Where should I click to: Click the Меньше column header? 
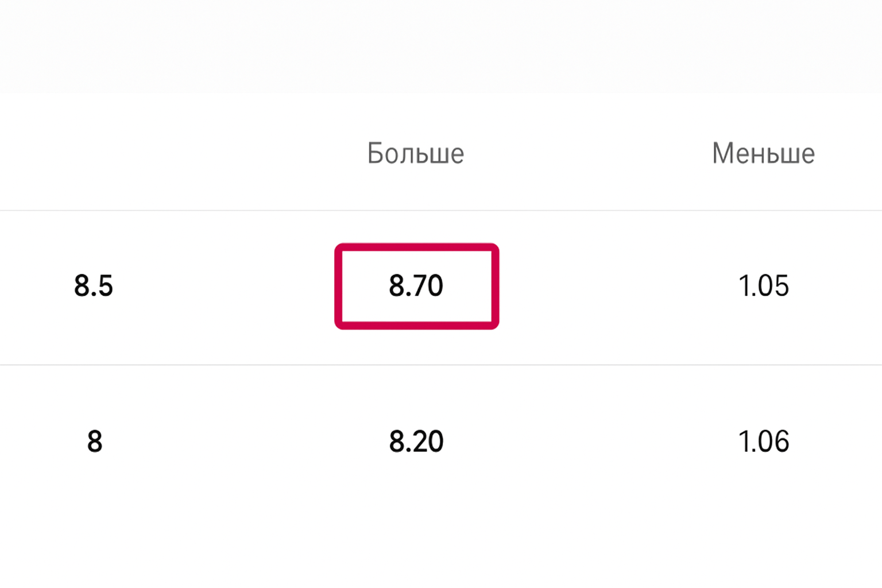(x=763, y=153)
